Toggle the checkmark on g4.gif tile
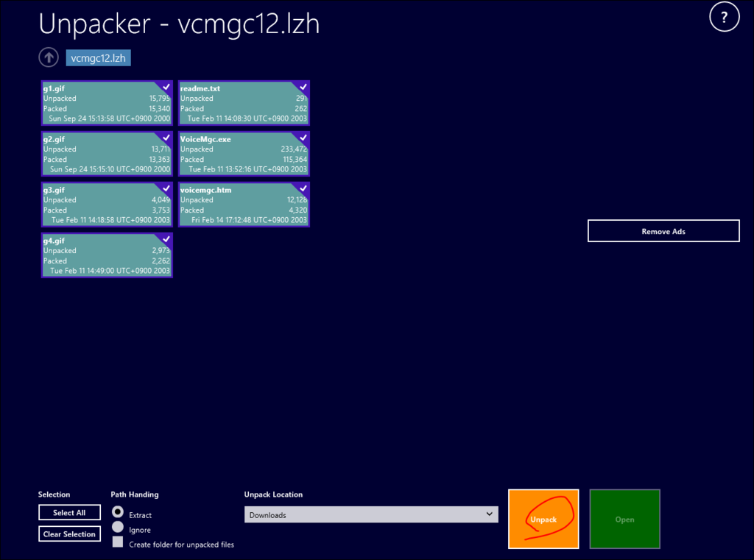The image size is (754, 560). coord(166,239)
